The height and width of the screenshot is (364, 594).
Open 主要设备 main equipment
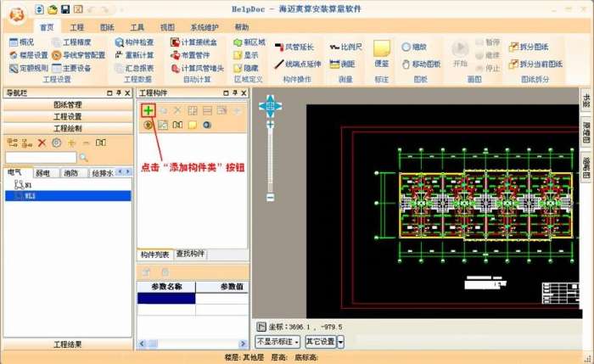tap(71, 68)
